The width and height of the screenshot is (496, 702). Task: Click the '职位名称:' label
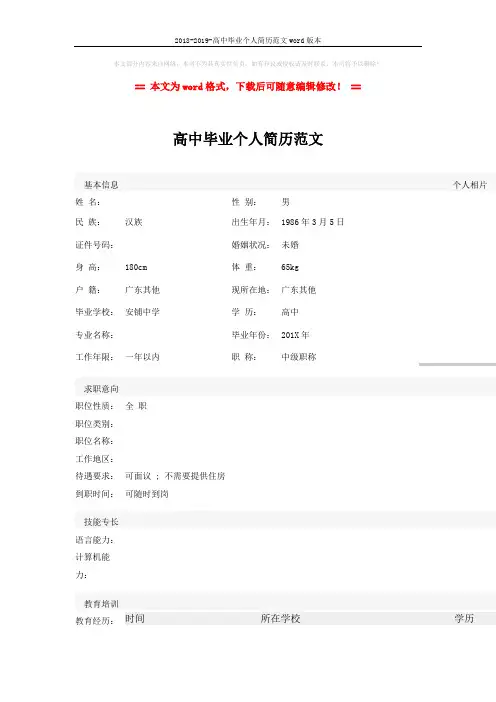pos(94,441)
